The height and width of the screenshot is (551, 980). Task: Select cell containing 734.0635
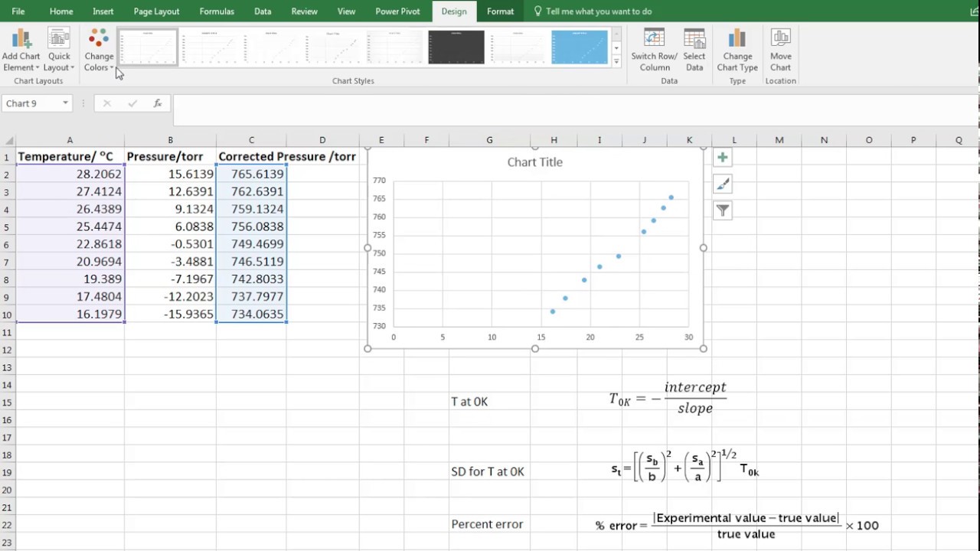251,315
